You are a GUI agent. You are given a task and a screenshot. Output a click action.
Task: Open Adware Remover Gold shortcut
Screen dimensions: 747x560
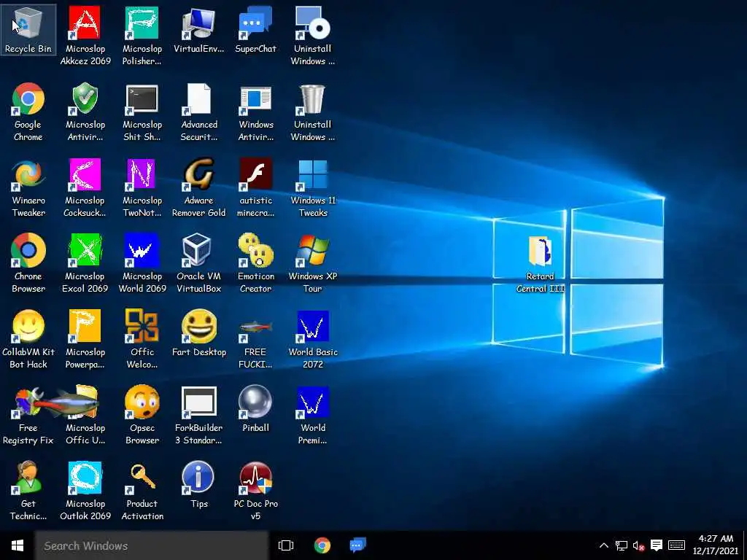pos(198,187)
